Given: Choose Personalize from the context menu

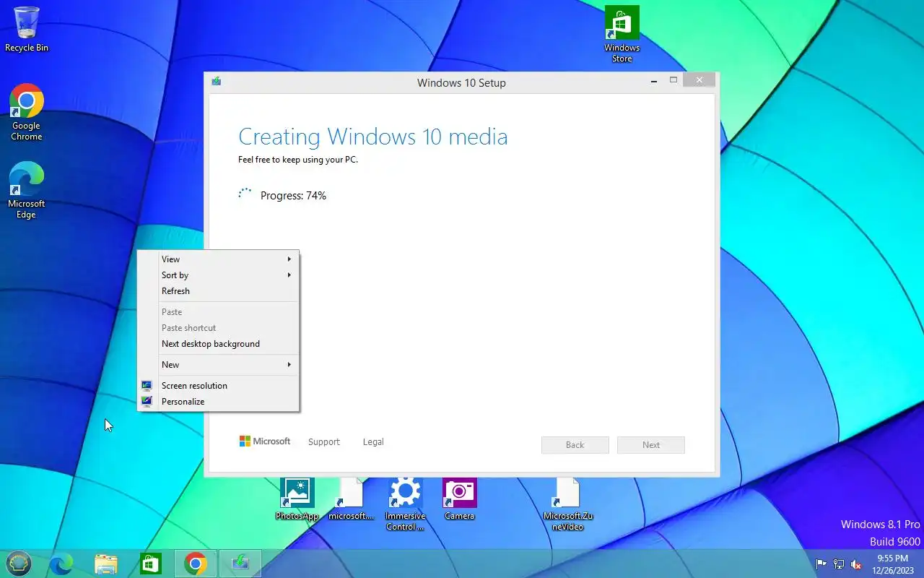Looking at the screenshot, I should 218,402.
